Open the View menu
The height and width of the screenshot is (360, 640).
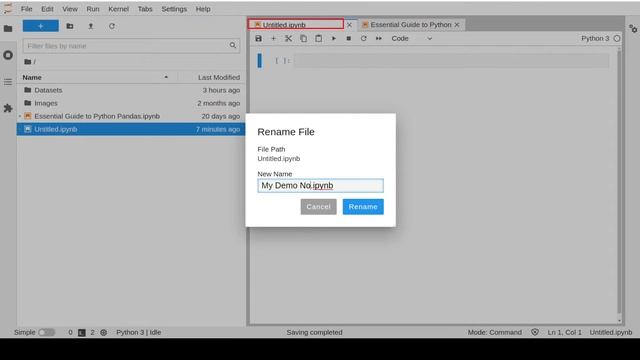(x=70, y=9)
